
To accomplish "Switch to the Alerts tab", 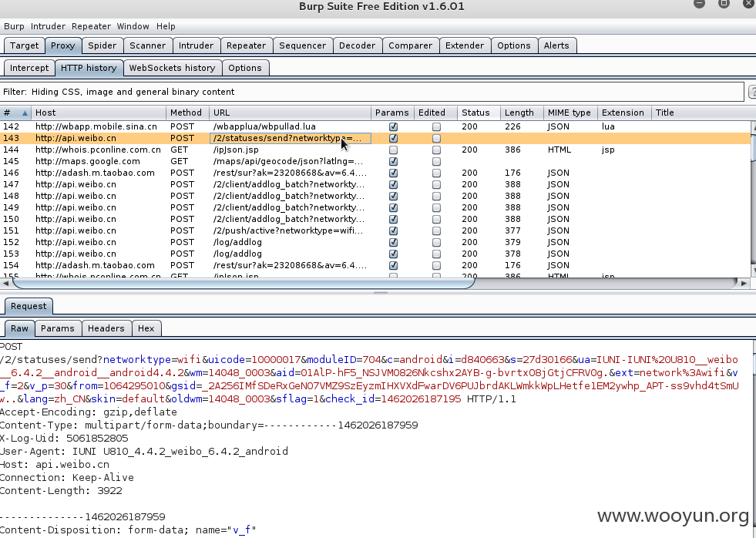I will (x=556, y=45).
